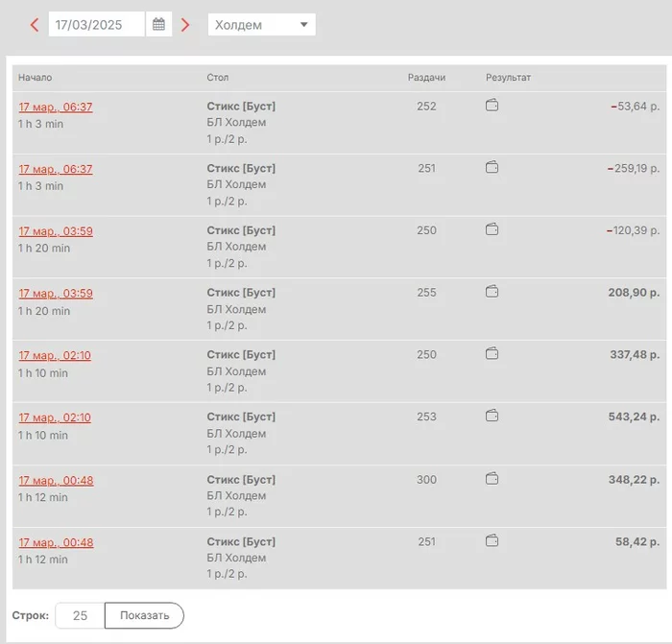Click the next date red arrow
This screenshot has width=672, height=644.
(185, 25)
